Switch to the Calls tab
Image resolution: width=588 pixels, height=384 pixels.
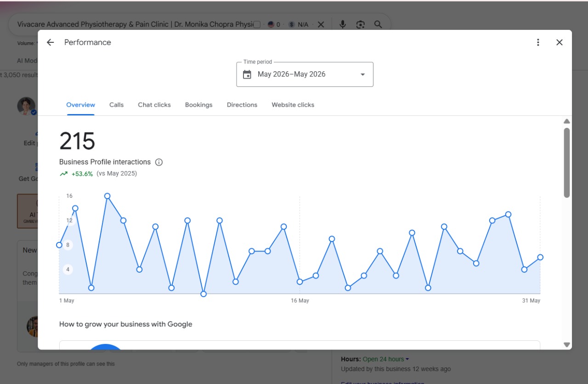tap(116, 105)
